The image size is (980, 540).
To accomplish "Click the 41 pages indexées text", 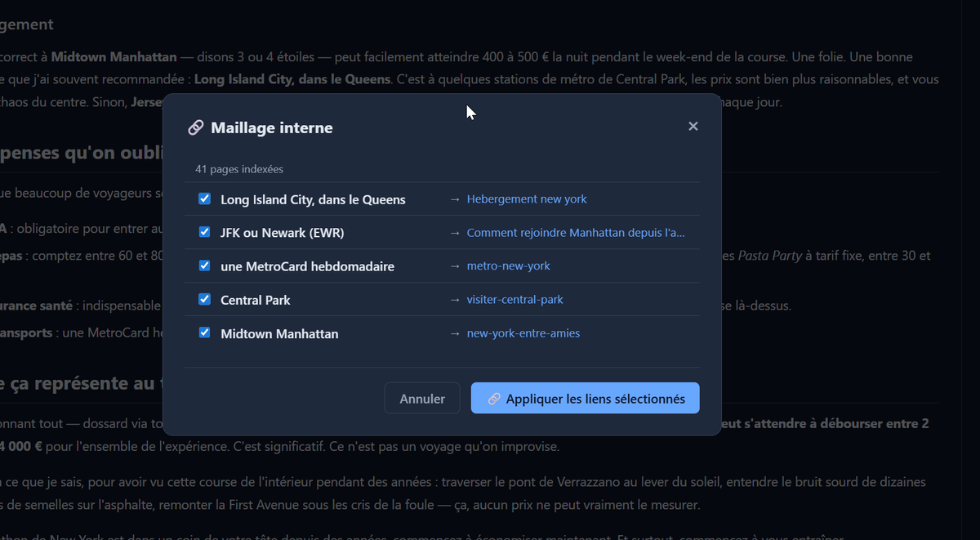I will click(239, 169).
